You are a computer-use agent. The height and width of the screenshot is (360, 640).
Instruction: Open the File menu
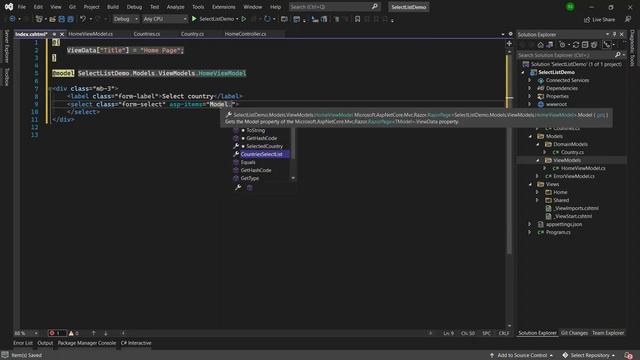(x=22, y=7)
